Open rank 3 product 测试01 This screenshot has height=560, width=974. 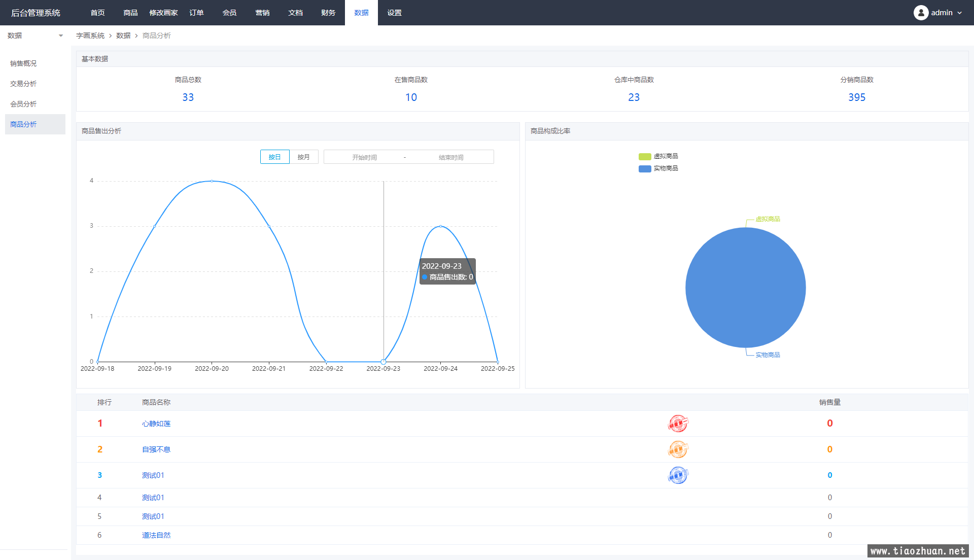(153, 475)
